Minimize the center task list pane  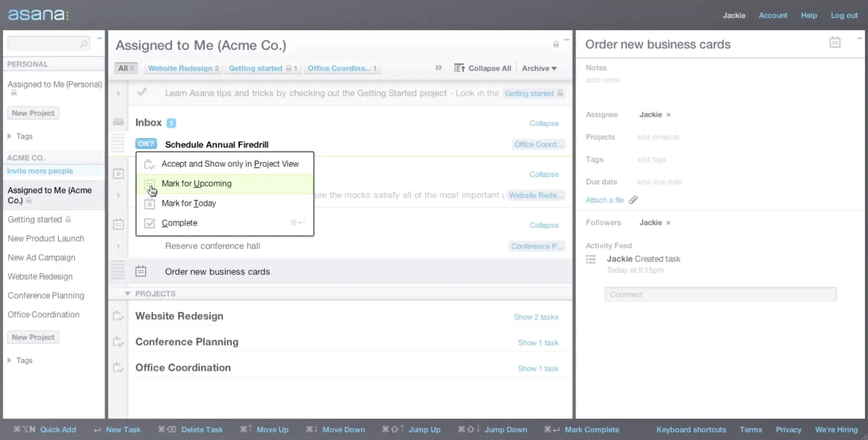coord(567,40)
